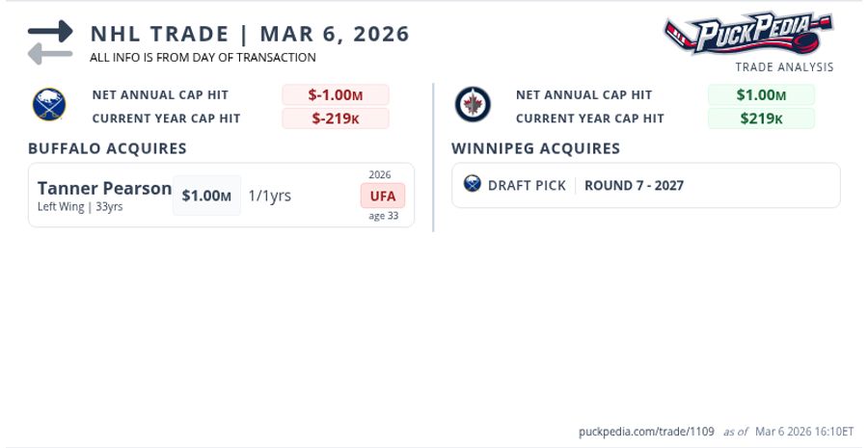Click the Trade Analysis label
The width and height of the screenshot is (868, 448).
tap(784, 67)
